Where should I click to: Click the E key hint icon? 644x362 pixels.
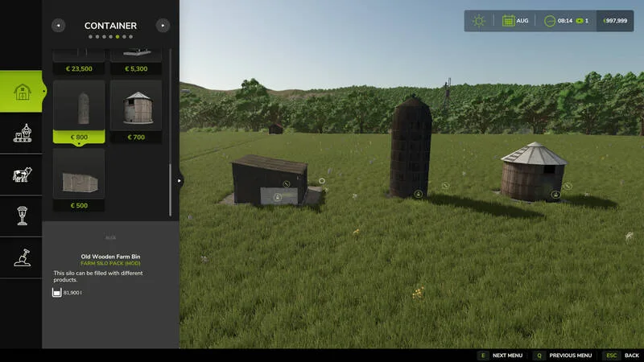point(483,356)
